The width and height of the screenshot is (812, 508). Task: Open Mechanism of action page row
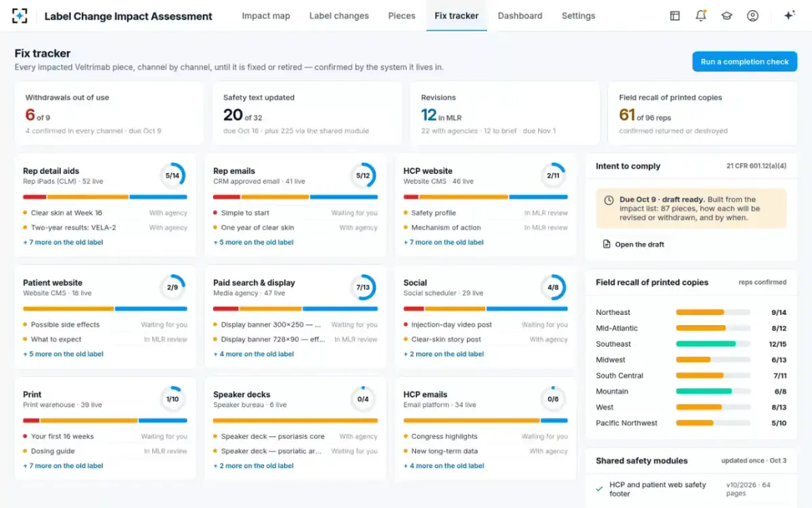(x=485, y=228)
